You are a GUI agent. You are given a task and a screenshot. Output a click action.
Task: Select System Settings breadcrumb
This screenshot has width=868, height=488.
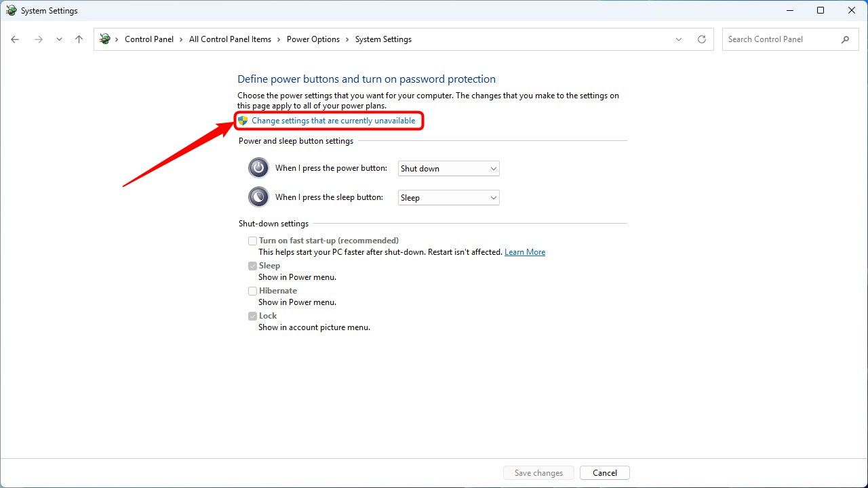383,39
